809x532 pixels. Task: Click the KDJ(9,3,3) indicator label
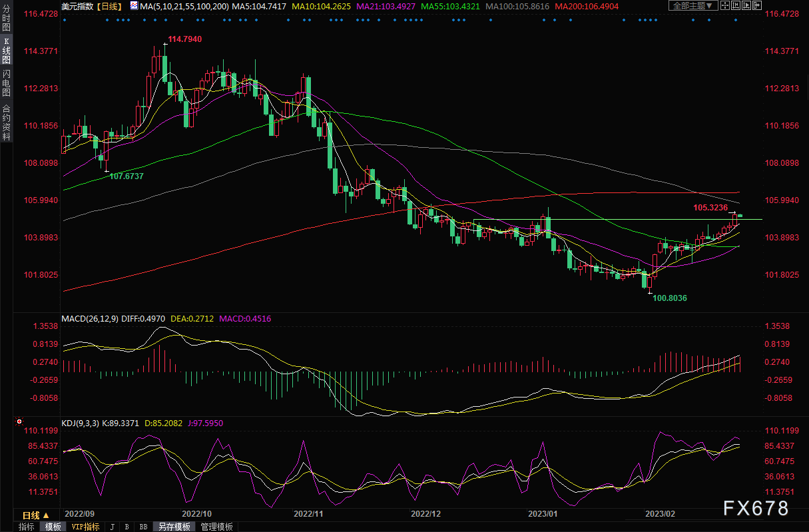[x=80, y=423]
